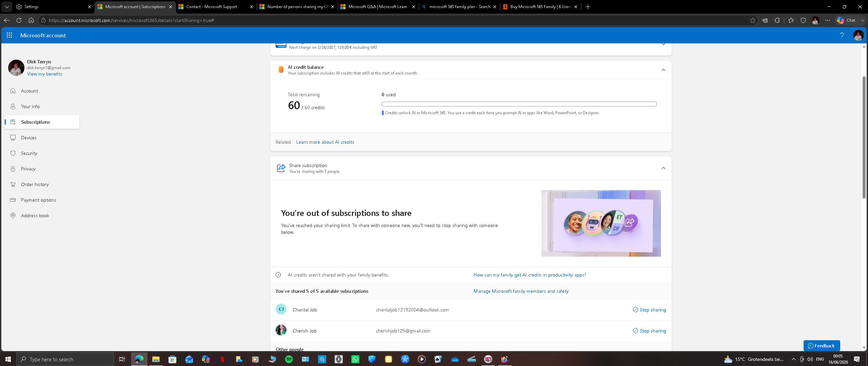Click the page vertical scrollbar

pos(864,137)
